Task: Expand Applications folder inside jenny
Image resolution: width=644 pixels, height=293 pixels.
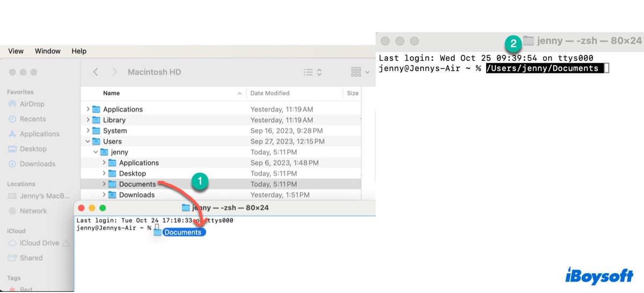Action: (x=104, y=163)
